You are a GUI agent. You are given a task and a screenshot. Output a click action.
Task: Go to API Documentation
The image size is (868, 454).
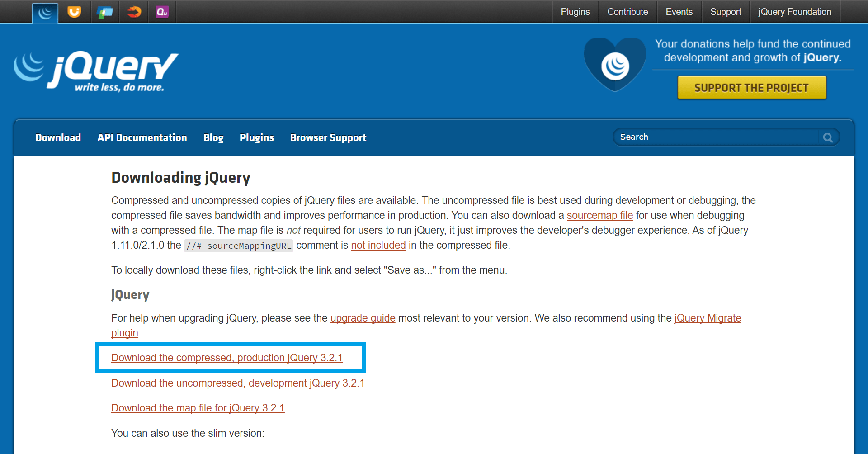(x=142, y=137)
